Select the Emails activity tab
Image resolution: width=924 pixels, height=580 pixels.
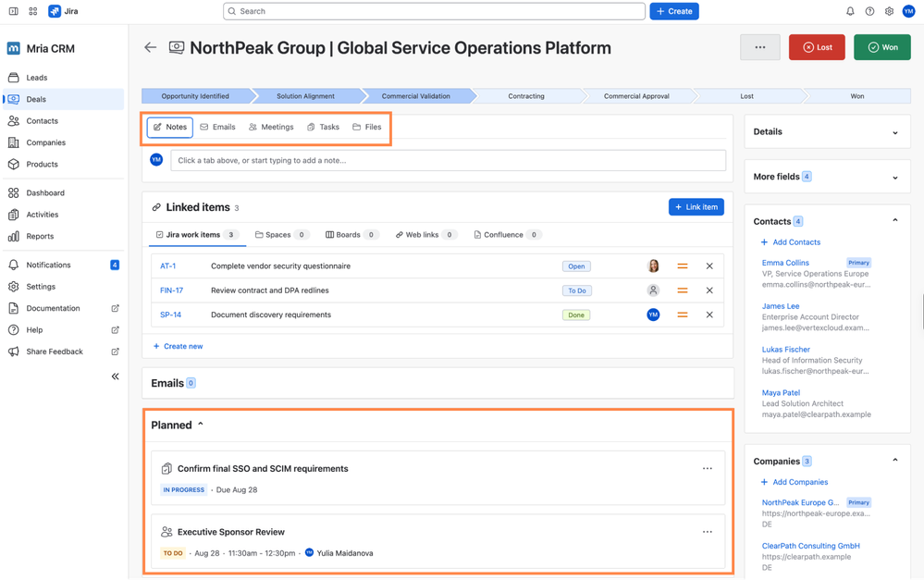(x=217, y=127)
